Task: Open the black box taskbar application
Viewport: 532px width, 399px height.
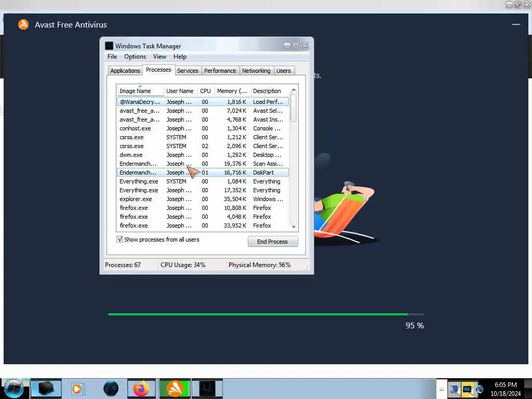Action: (x=46, y=389)
